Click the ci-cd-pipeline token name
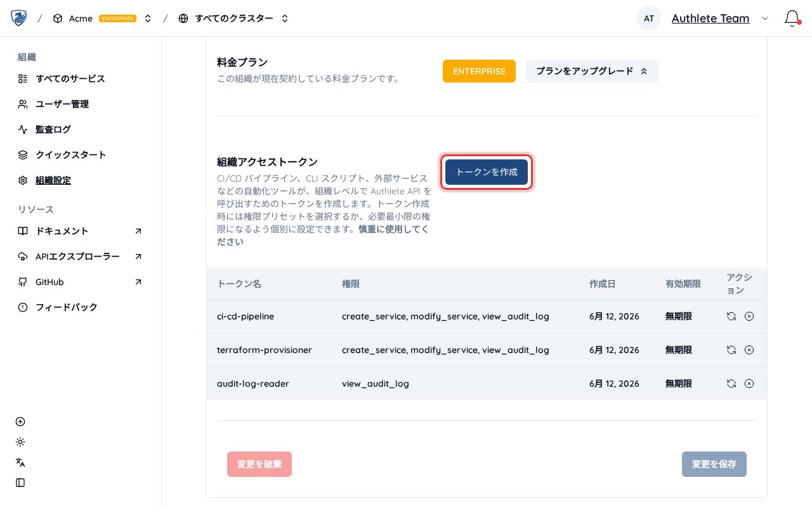The image size is (812, 508). click(246, 316)
